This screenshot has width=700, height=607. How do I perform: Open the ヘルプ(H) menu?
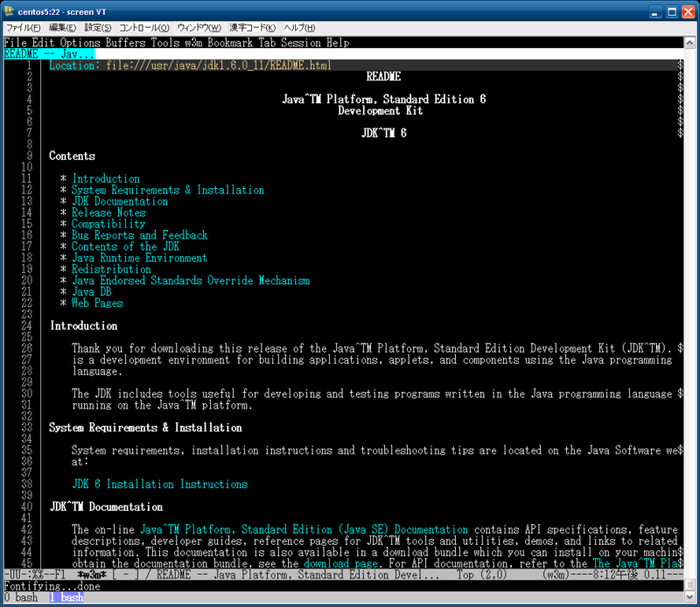299,28
